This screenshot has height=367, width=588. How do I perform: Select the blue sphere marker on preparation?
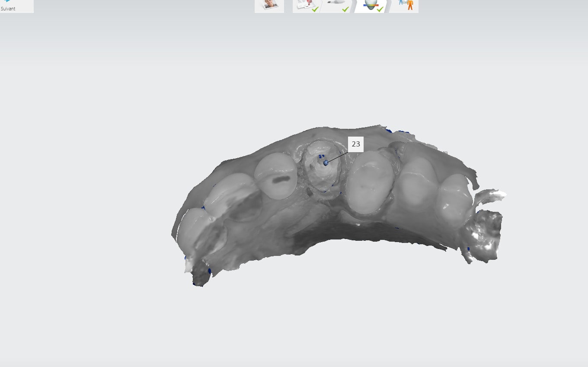(x=326, y=163)
